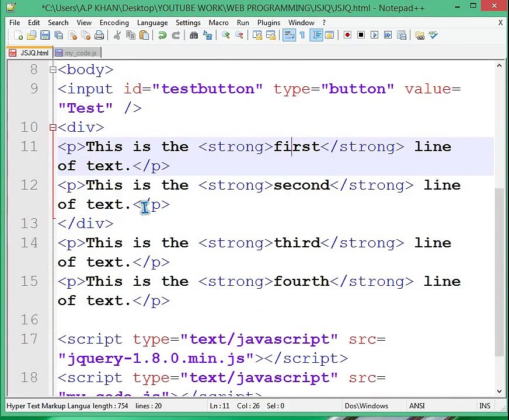
Task: Click the "Ln : 11" status bar entry
Action: 219,406
